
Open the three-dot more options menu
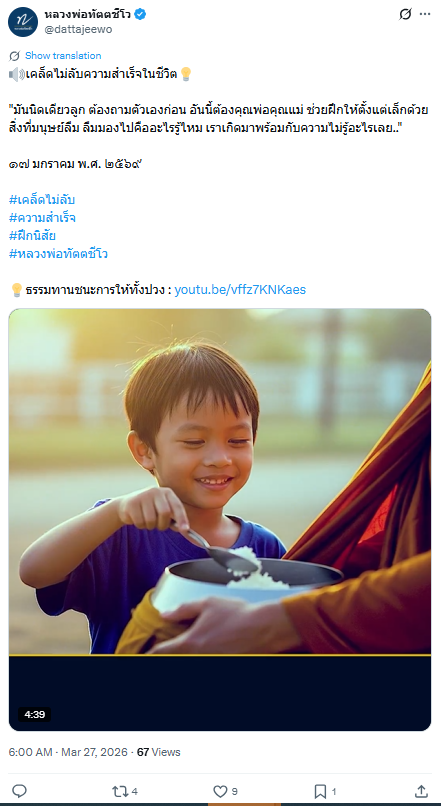425,14
